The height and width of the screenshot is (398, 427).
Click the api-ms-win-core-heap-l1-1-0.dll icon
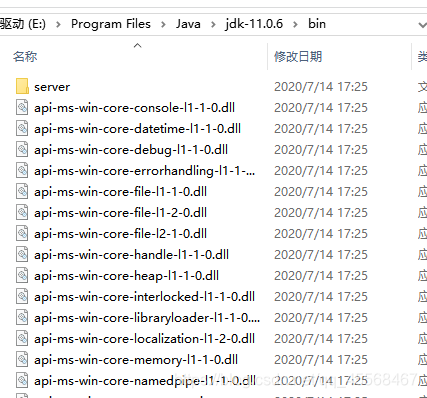pos(22,276)
